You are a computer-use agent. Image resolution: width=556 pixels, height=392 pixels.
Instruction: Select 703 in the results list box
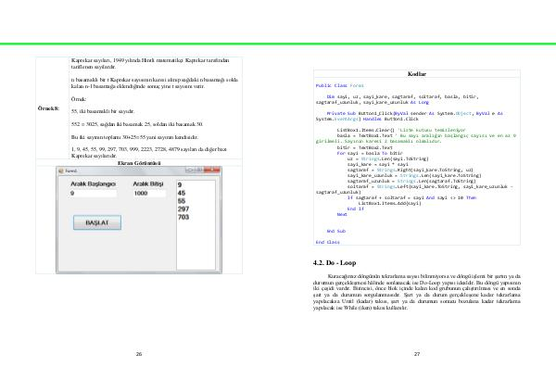[x=183, y=216]
